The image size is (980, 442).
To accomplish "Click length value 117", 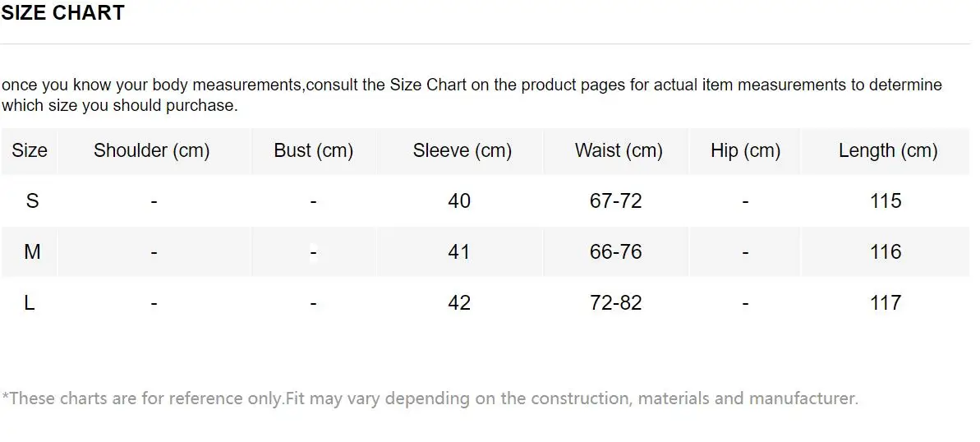I will (886, 302).
